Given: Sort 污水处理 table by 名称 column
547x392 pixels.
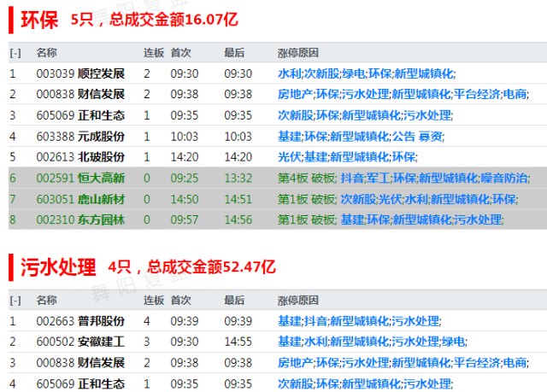Looking at the screenshot, I should [46, 301].
